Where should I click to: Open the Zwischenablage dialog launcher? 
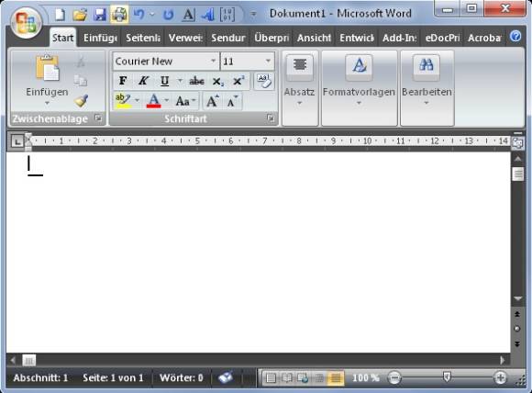(98, 118)
